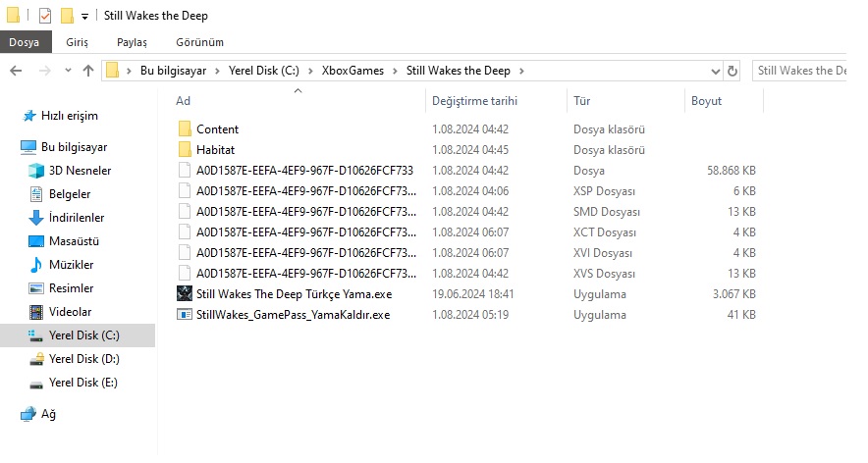The width and height of the screenshot is (868, 463).
Task: Open Customize Quick Access Toolbar dropdown
Action: point(84,17)
